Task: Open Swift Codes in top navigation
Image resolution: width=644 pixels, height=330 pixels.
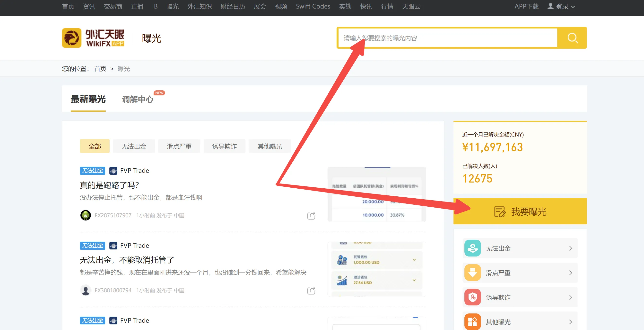Action: point(313,6)
